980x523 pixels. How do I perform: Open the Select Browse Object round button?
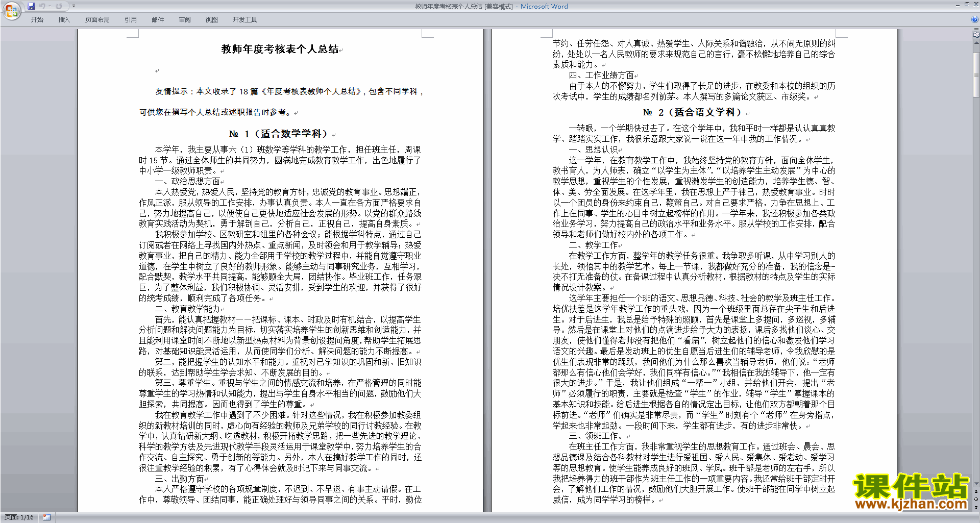[x=976, y=499]
